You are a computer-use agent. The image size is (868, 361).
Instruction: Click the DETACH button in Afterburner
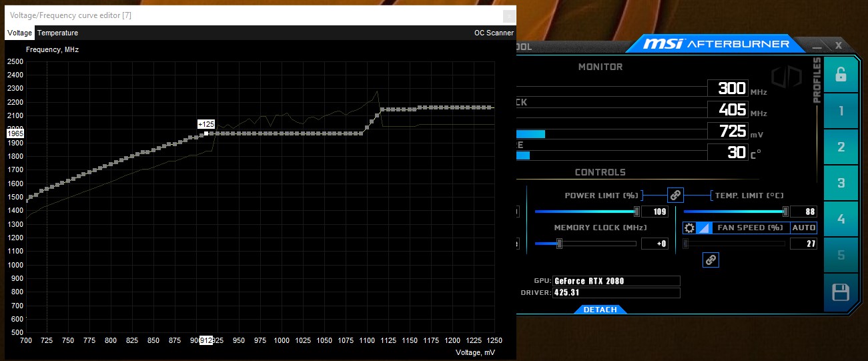pos(600,310)
